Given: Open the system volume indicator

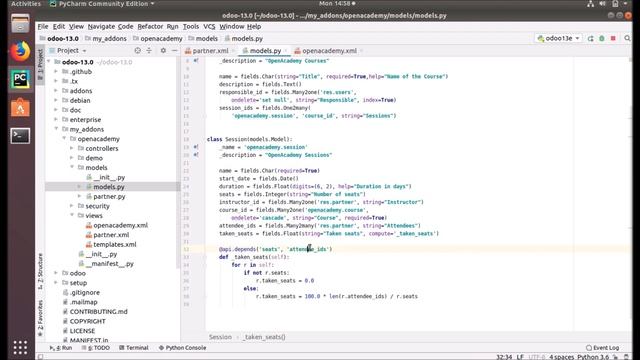Looking at the screenshot, I should 602,4.
